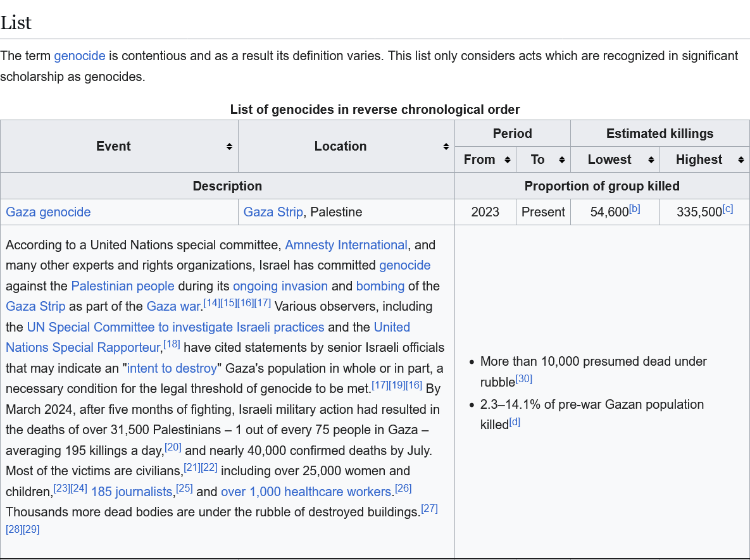Open the Gaza Strip link in Location cell
The width and height of the screenshot is (750, 560).
[x=273, y=212]
